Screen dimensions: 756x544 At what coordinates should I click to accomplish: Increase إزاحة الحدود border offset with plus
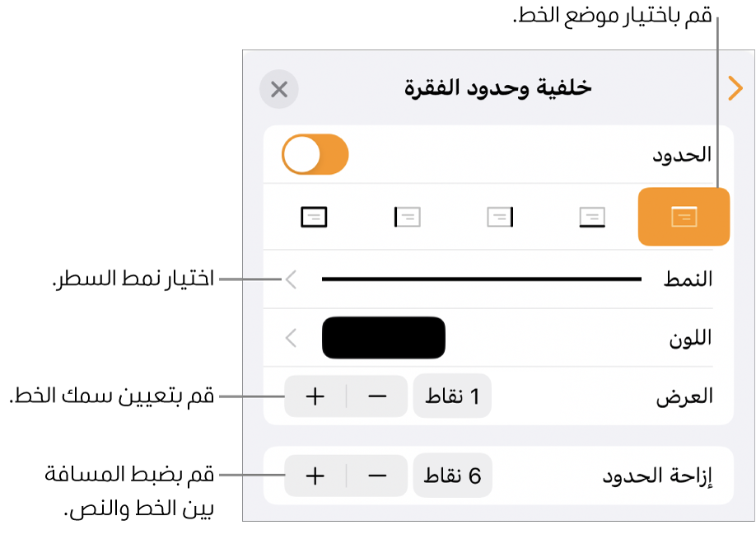click(315, 476)
